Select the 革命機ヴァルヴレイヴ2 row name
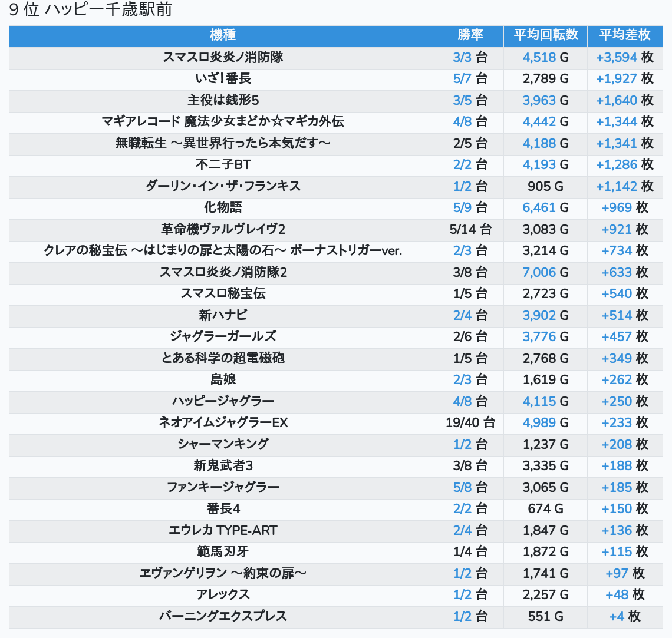This screenshot has width=672, height=638. tap(223, 230)
